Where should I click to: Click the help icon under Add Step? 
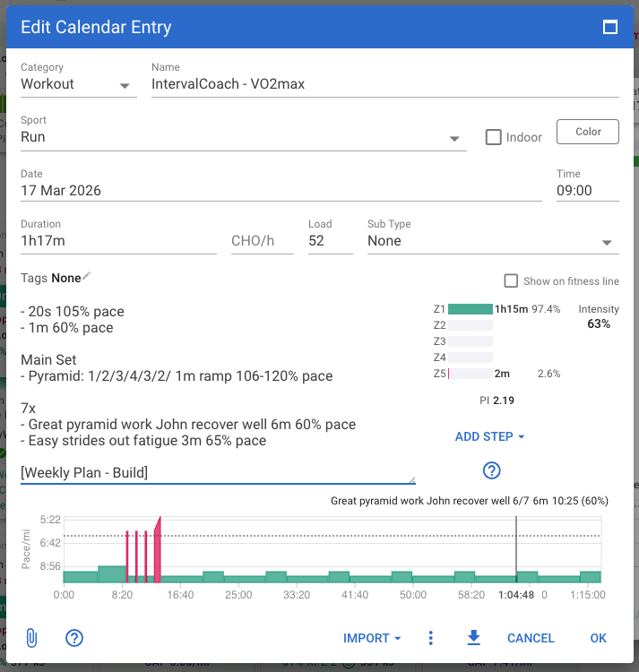point(491,470)
